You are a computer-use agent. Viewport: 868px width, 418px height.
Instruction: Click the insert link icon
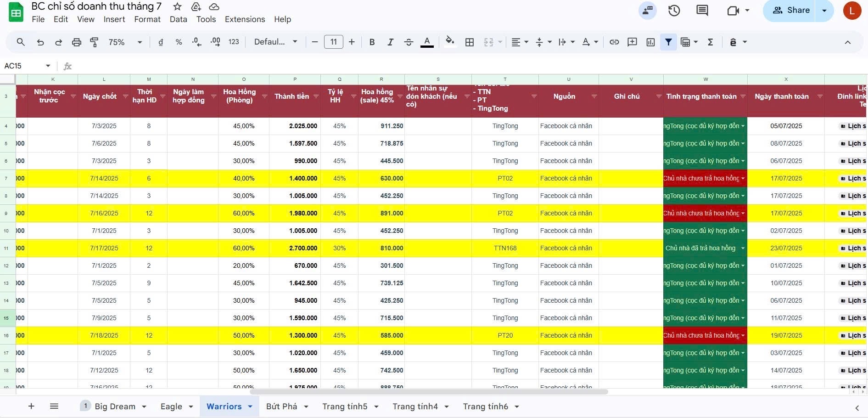click(614, 42)
